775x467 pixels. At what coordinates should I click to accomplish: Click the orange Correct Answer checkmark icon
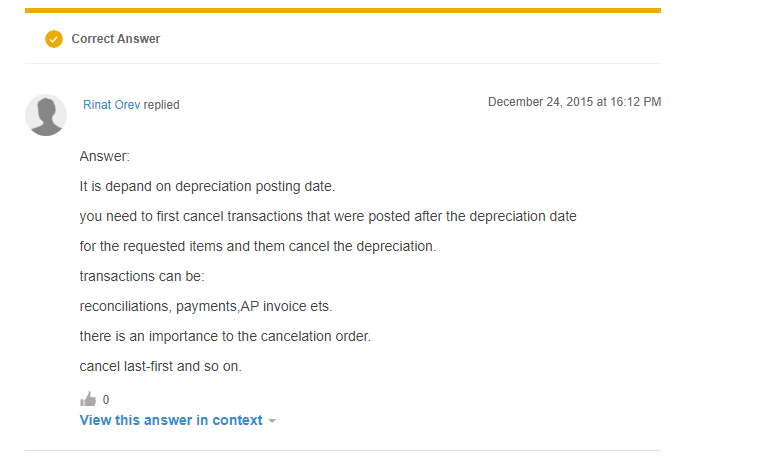click(x=54, y=39)
